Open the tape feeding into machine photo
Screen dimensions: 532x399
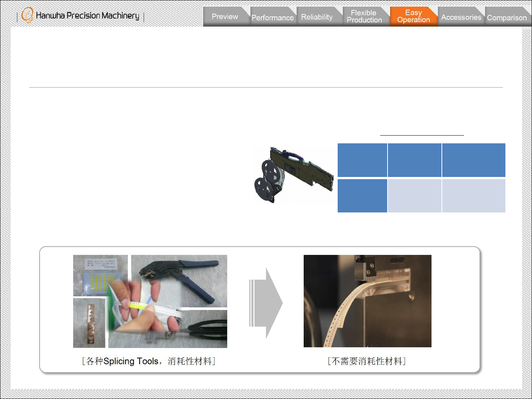point(368,301)
